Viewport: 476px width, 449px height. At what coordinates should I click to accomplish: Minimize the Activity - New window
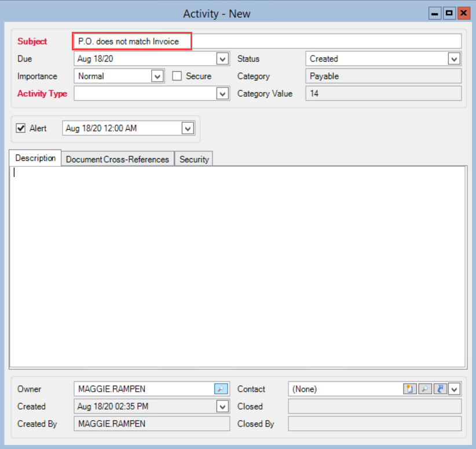click(x=435, y=13)
